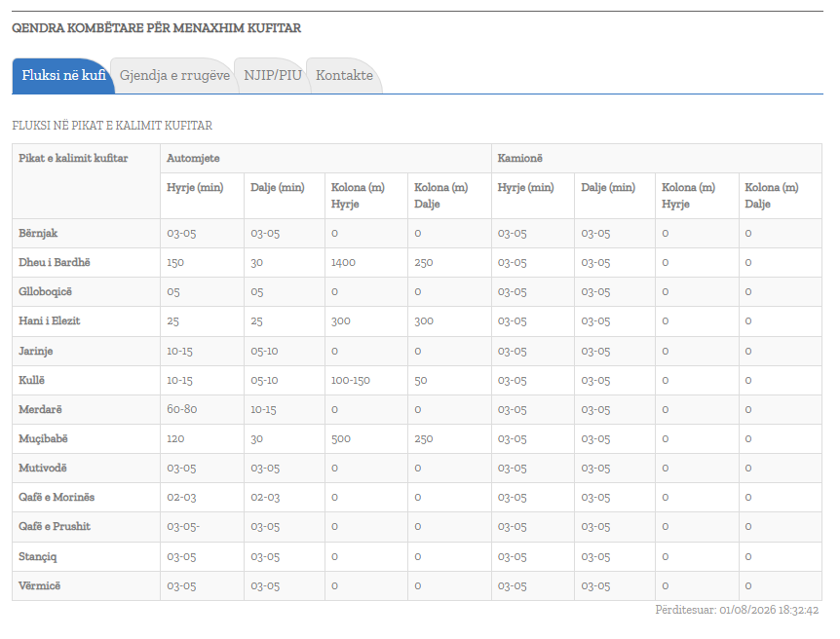Image resolution: width=840 pixels, height=639 pixels.
Task: Select the Jarinje row name
Action: (x=35, y=351)
